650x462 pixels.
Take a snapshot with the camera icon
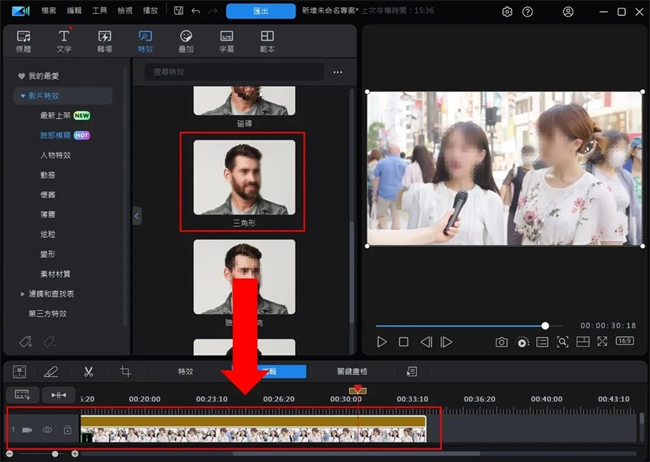[501, 342]
